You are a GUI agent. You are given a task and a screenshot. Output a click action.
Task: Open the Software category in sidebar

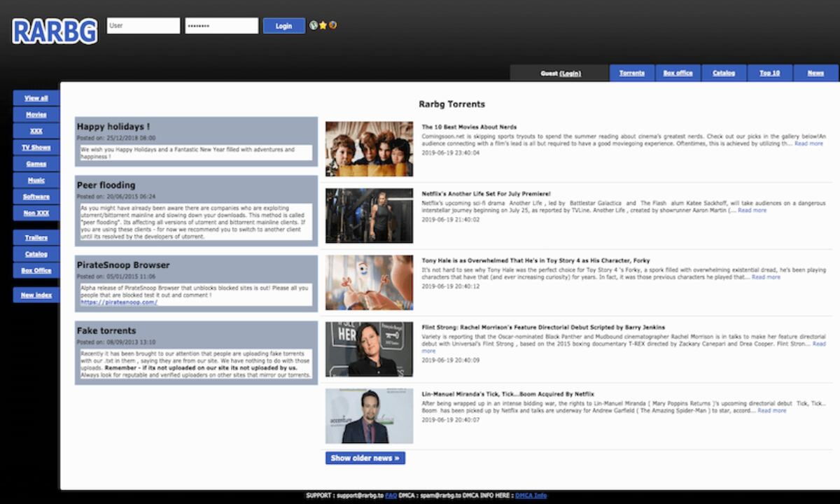coord(36,197)
